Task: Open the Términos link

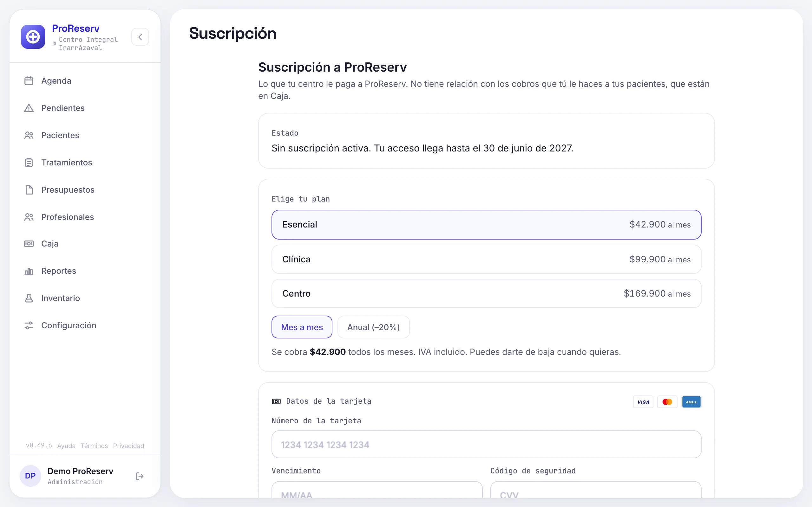Action: point(94,446)
